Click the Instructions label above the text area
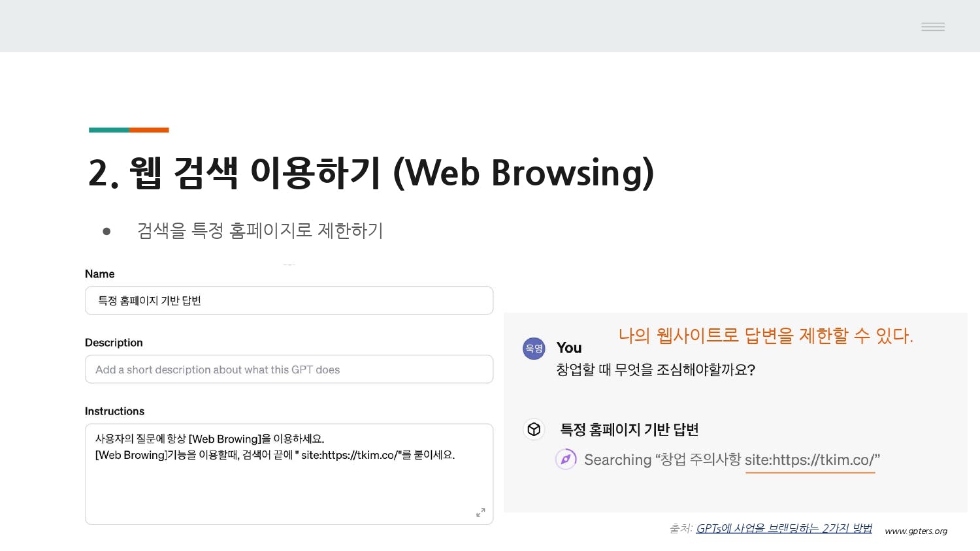 pos(114,411)
